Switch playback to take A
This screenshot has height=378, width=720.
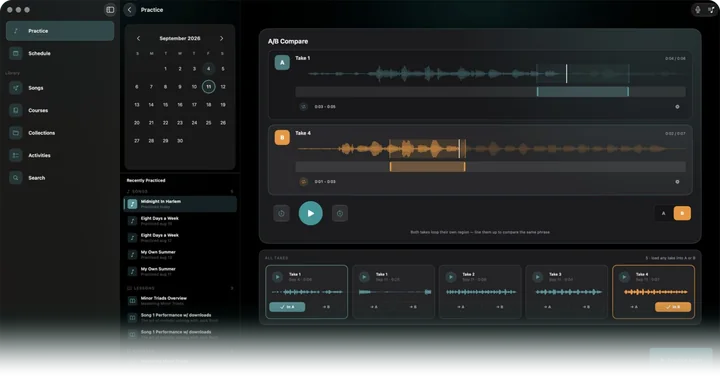[664, 213]
